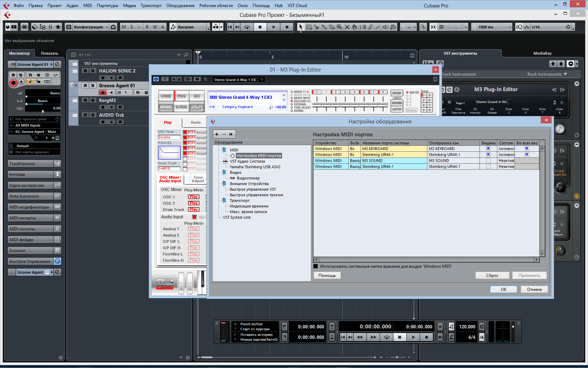The width and height of the screenshot is (588, 368).
Task: Toggle snap on in the toolbar
Action: coord(433,27)
